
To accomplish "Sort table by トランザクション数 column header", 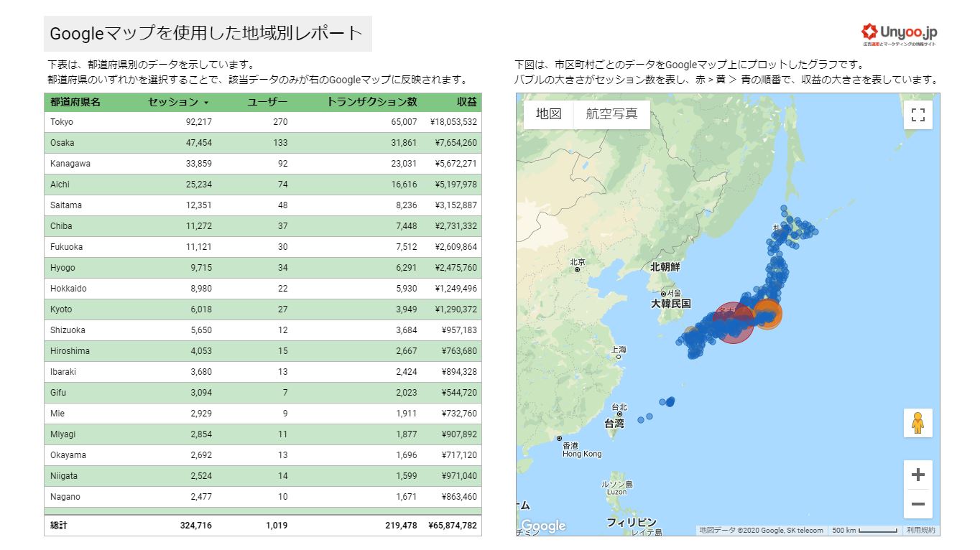I will point(371,102).
